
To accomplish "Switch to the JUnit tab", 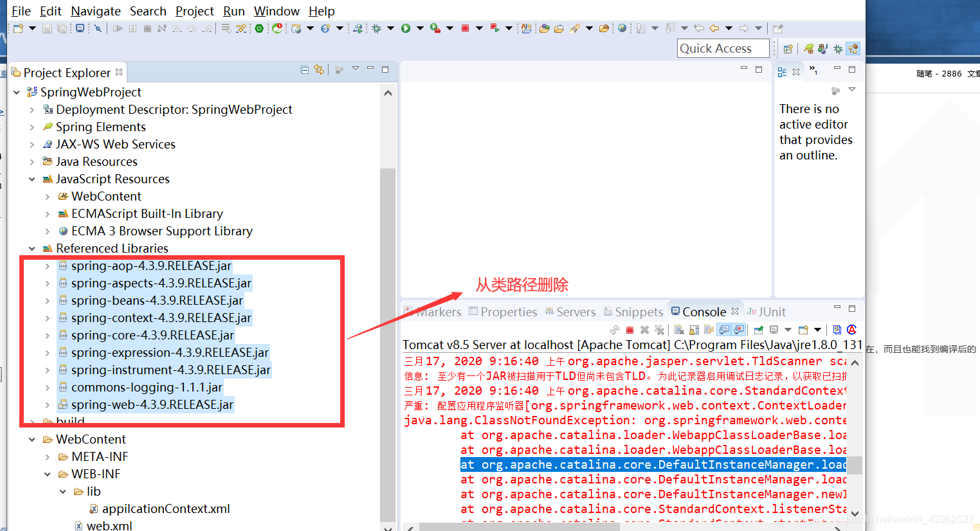I will point(766,312).
